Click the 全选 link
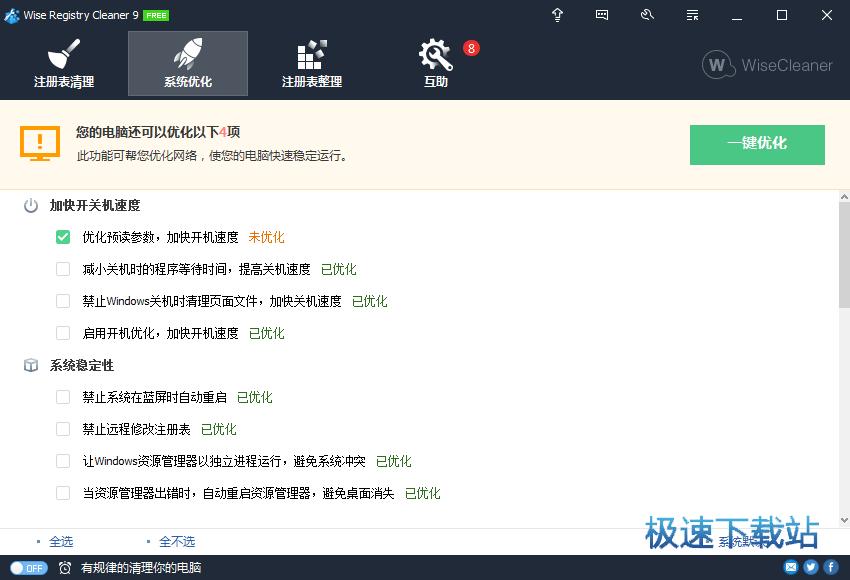Screen dimensions: 850x580 pyautogui.click(x=61, y=541)
